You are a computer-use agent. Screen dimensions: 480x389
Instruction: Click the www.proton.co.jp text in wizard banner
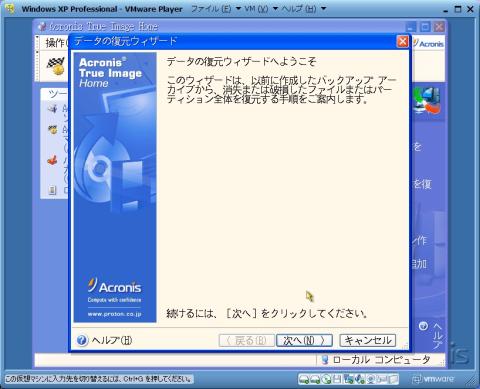[115, 314]
